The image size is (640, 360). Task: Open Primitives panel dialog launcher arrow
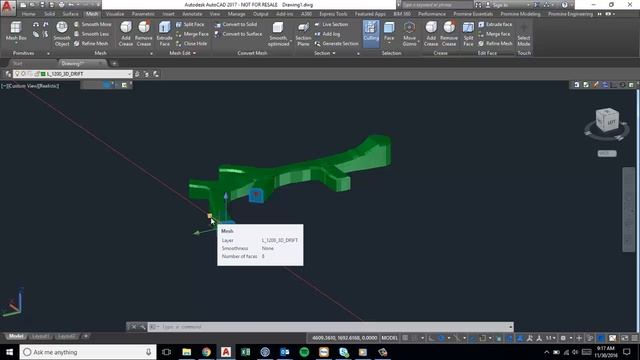pyautogui.click(x=48, y=53)
